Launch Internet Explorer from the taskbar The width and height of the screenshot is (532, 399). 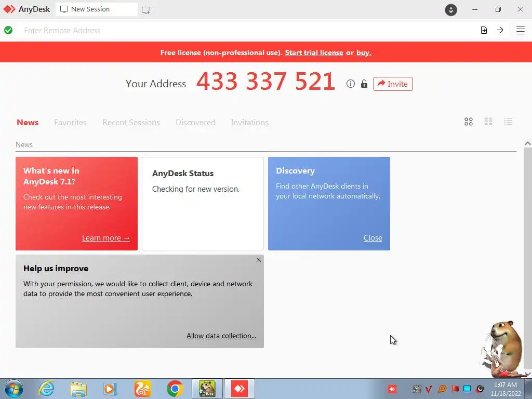[46, 389]
